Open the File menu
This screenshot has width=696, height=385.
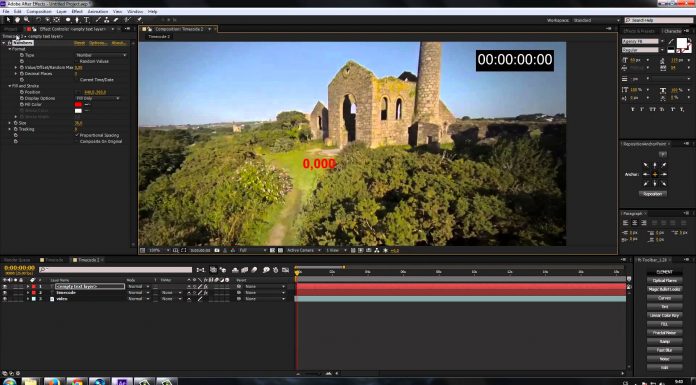point(6,11)
